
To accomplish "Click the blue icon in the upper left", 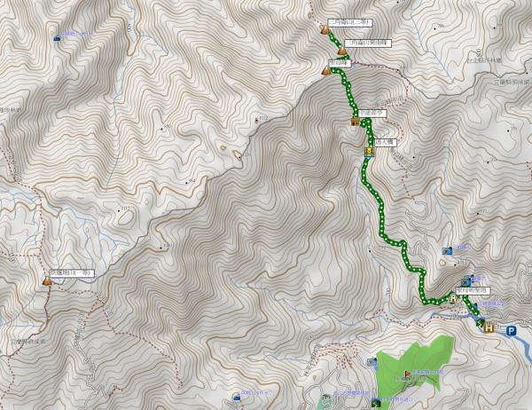I will [x=58, y=38].
